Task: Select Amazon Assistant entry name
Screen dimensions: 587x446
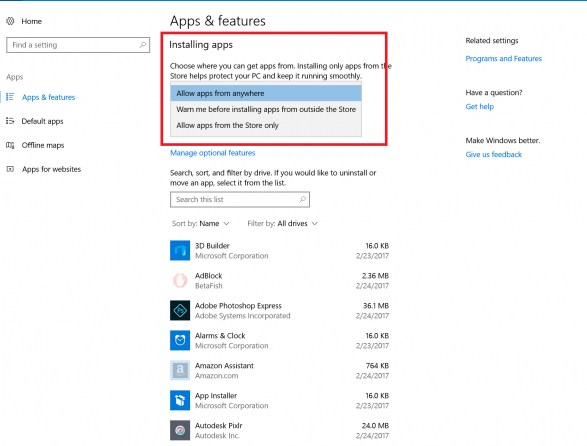Action: pyautogui.click(x=224, y=365)
